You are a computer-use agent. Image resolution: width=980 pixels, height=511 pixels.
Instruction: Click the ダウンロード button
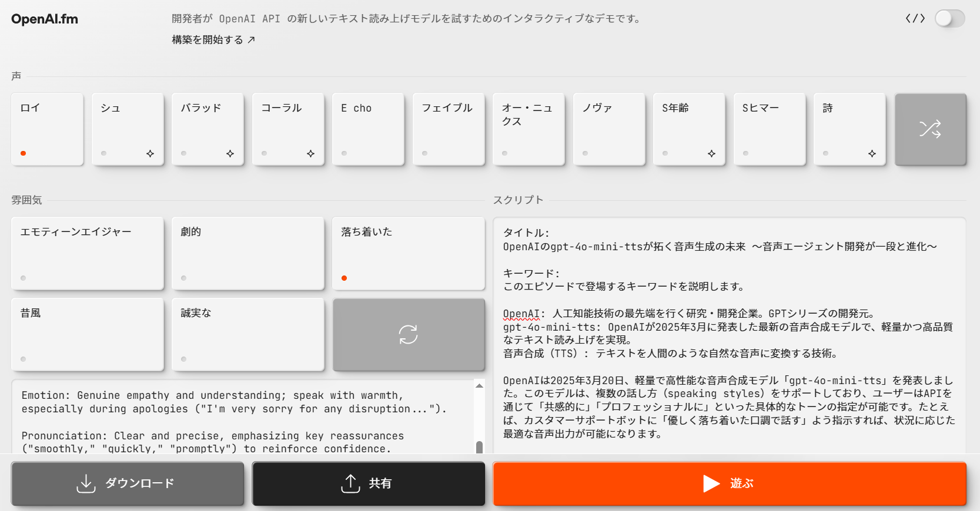128,483
